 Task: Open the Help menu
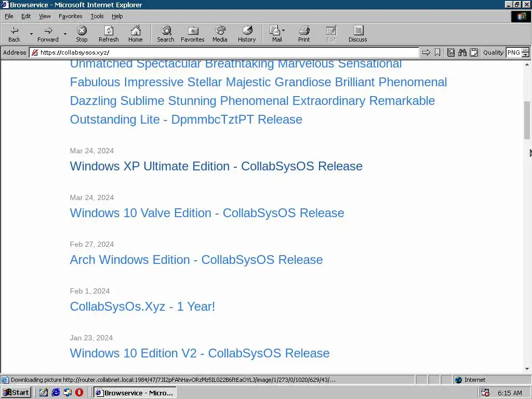[117, 16]
